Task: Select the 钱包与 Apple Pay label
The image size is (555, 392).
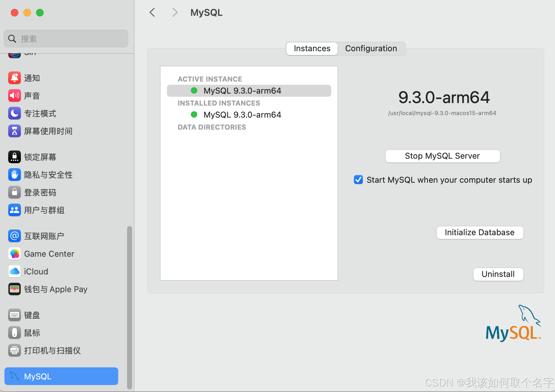Action: (56, 289)
